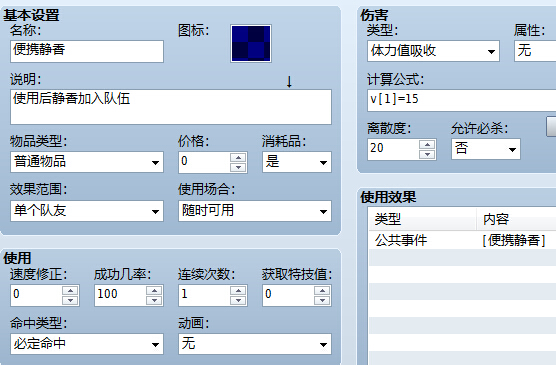Viewport: 556px width, 365px height.
Task: Increase 价格 with the up arrow
Action: click(238, 157)
